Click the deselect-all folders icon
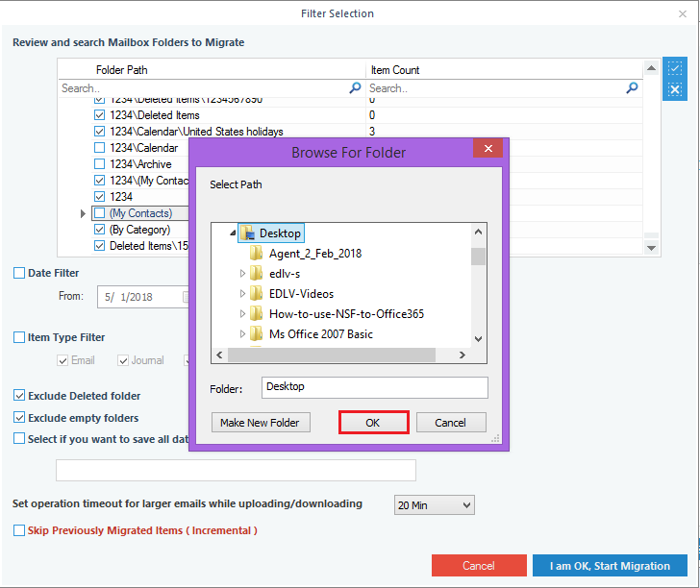700x588 pixels. 675,89
